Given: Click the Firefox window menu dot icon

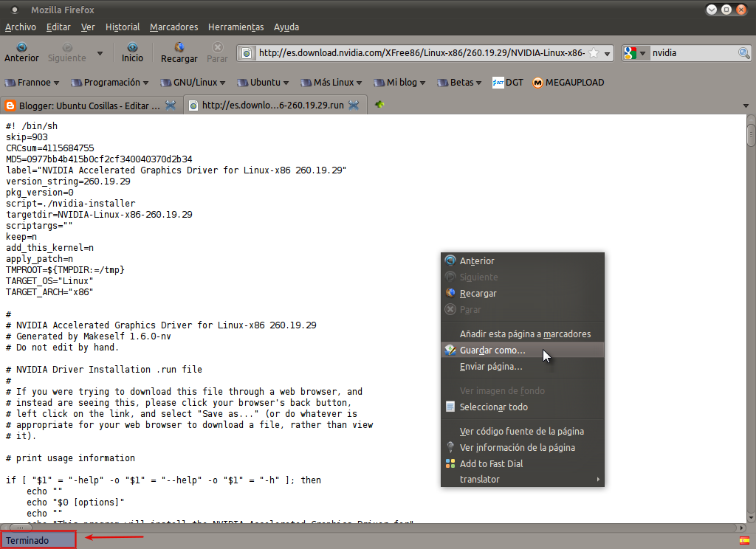Looking at the screenshot, I should 15,10.
